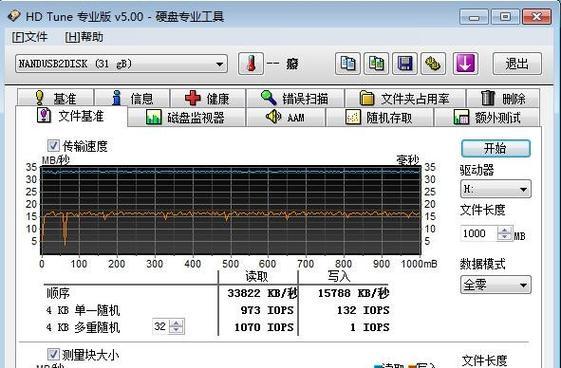This screenshot has height=368, width=561.
Task: Open the 文件 menu
Action: pos(30,37)
